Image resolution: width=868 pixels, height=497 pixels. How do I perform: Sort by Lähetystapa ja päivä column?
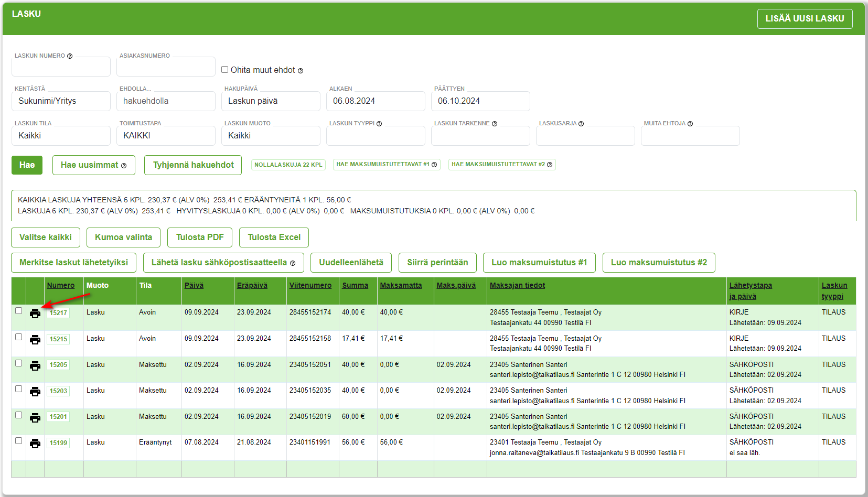point(751,291)
